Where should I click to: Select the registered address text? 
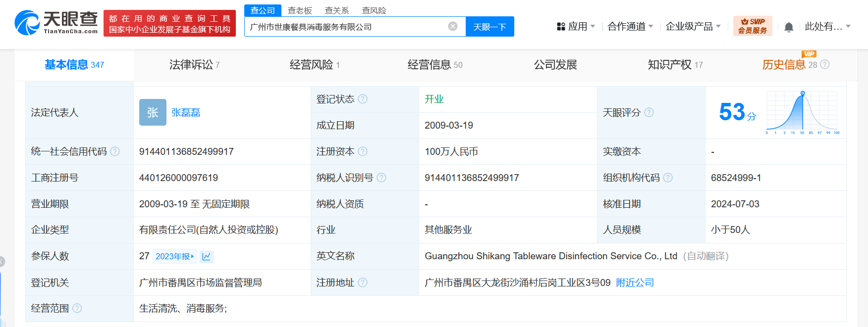[518, 282]
